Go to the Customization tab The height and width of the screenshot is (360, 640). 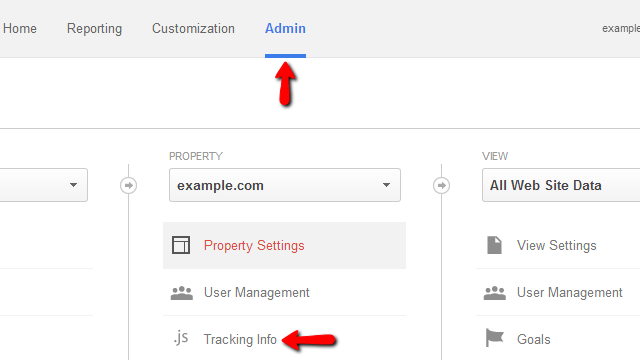(193, 29)
